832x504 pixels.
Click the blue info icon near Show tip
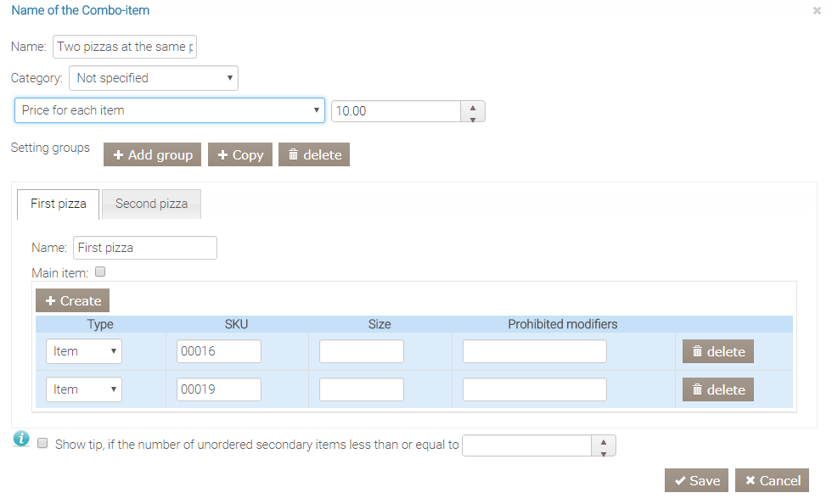click(x=21, y=439)
